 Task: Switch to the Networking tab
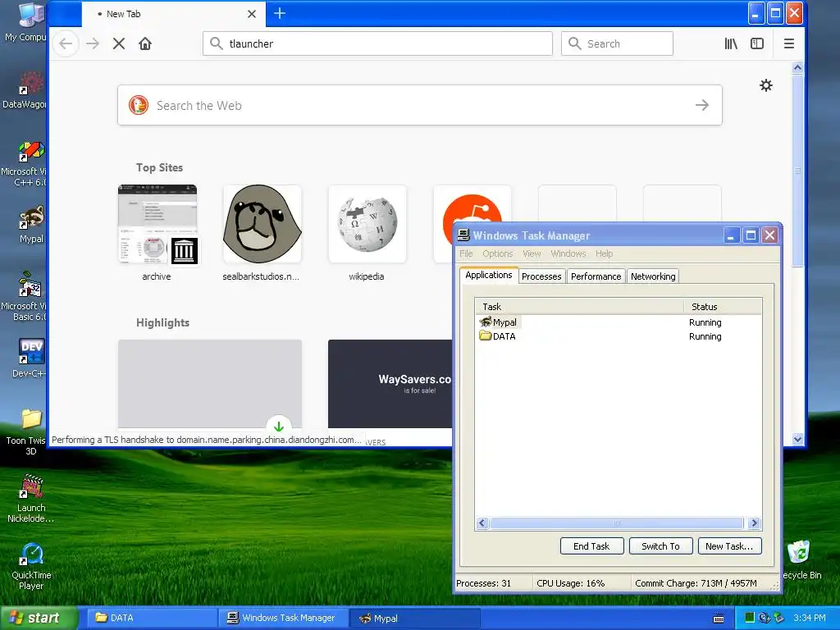[x=652, y=276]
